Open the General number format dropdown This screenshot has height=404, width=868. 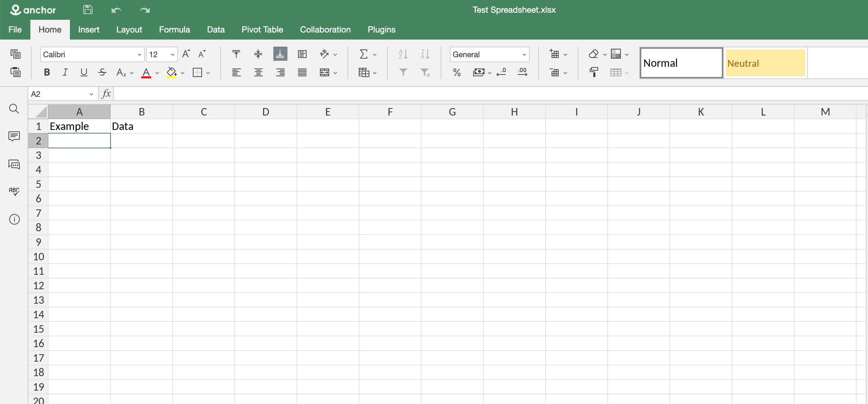pyautogui.click(x=524, y=54)
